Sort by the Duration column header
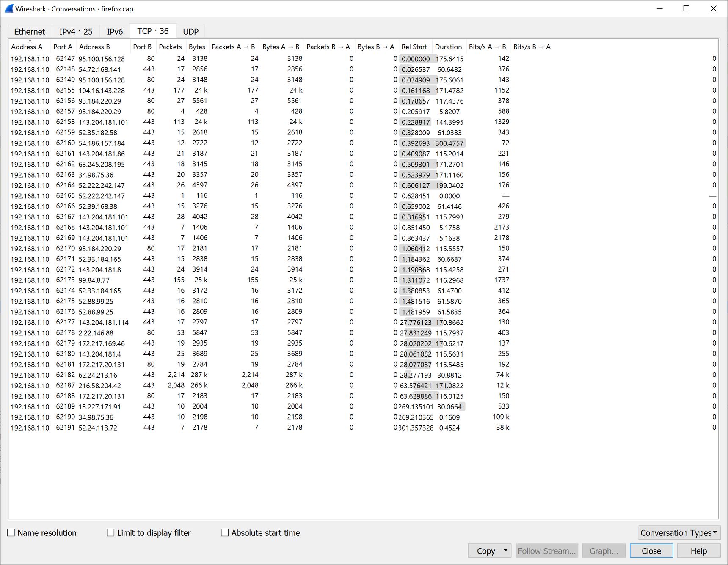The image size is (728, 565). coord(449,47)
